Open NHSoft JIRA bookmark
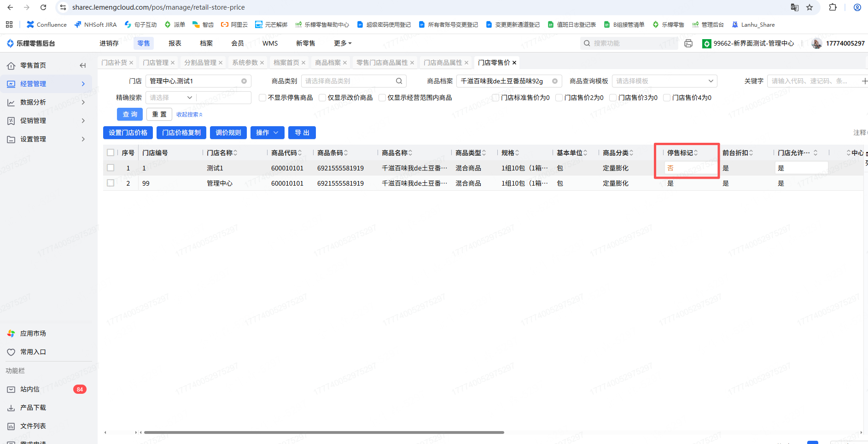 95,24
